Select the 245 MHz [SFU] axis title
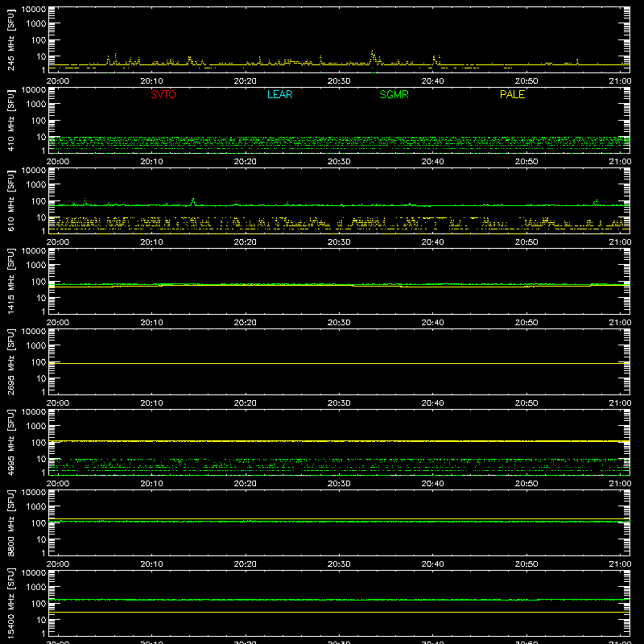 point(11,40)
